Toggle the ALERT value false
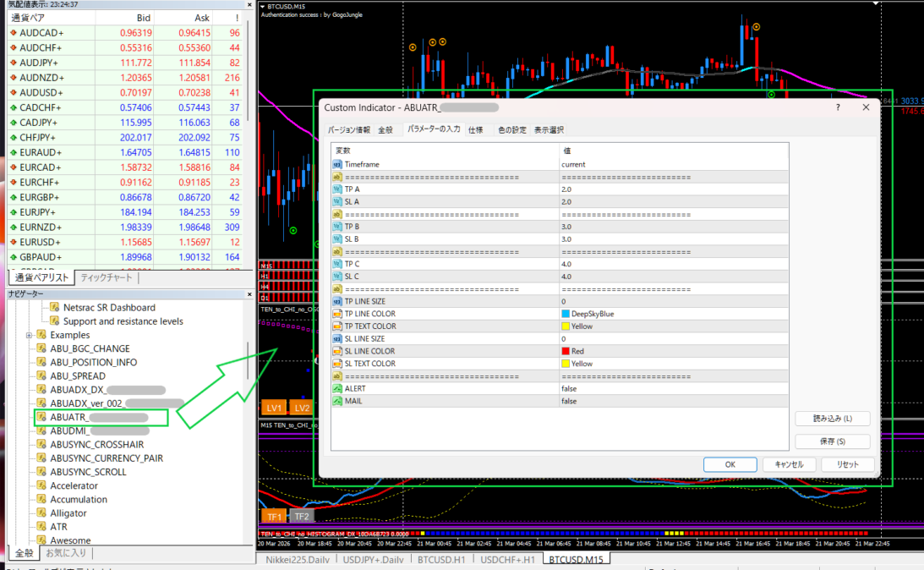 click(x=674, y=389)
